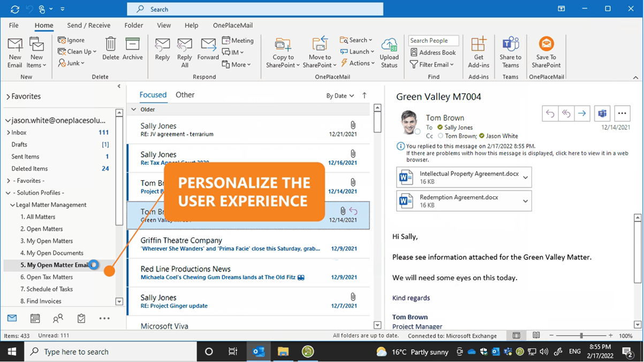This screenshot has width=644, height=362.
Task: Click zoom in plus button
Action: pyautogui.click(x=611, y=336)
